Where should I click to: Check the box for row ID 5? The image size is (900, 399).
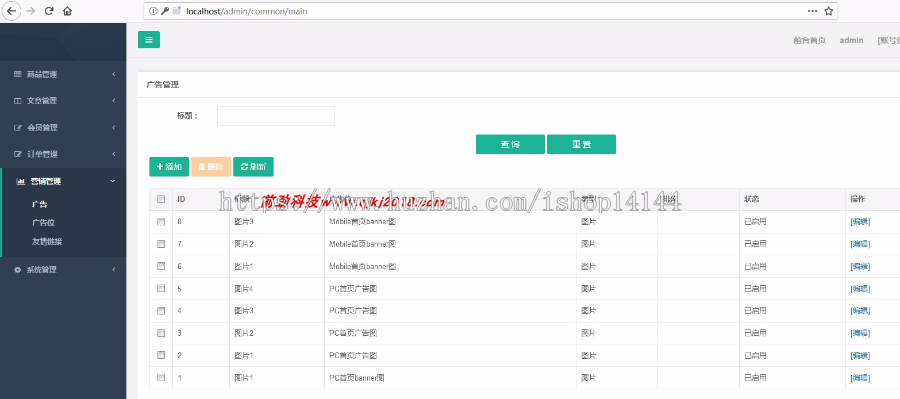coord(161,288)
